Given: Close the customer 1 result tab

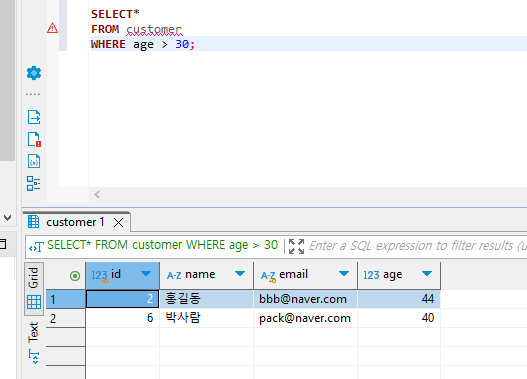Looking at the screenshot, I should pos(118,222).
